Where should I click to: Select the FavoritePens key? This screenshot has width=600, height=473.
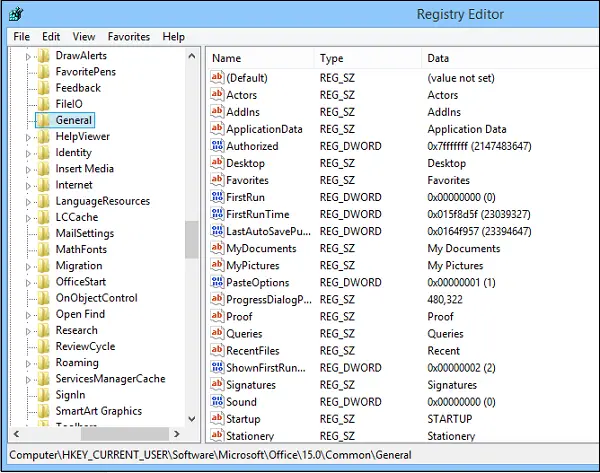pos(86,72)
